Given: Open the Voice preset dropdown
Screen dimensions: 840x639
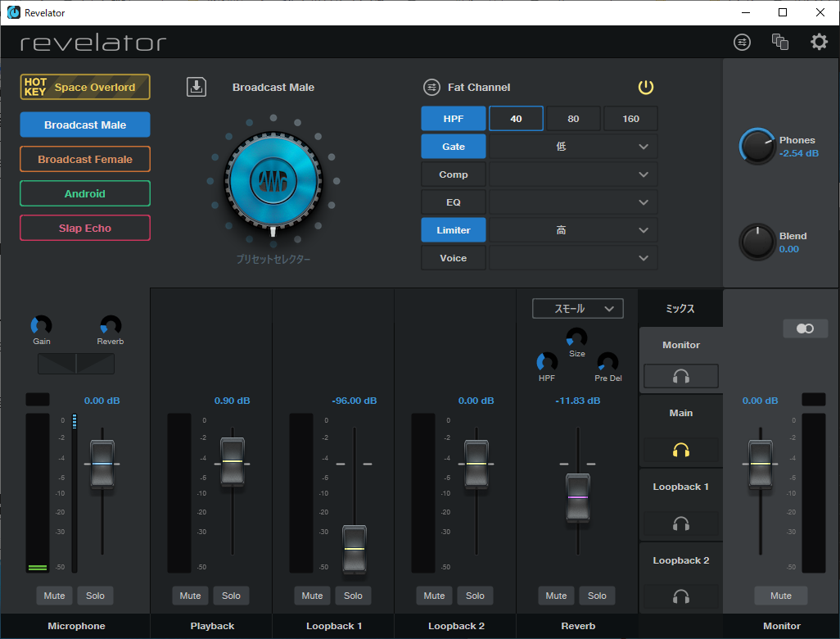Looking at the screenshot, I should pyautogui.click(x=573, y=258).
